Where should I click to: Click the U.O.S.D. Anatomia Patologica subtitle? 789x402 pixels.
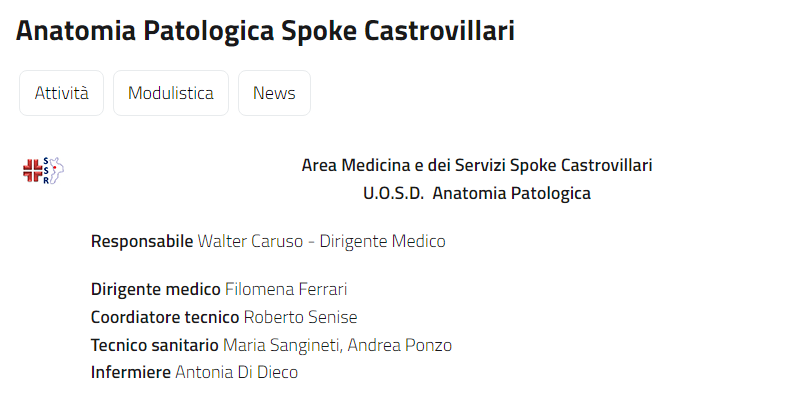476,193
